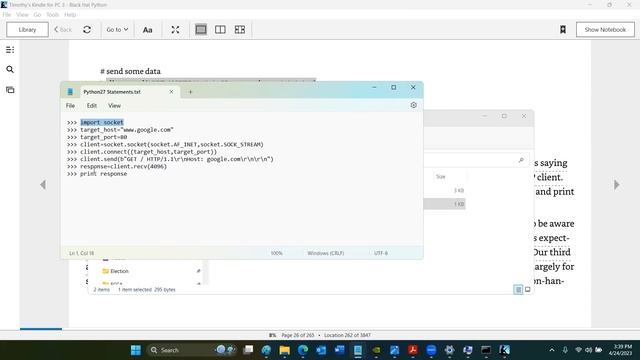Enter full screen reading mode
This screenshot has width=640, height=360.
(x=175, y=30)
